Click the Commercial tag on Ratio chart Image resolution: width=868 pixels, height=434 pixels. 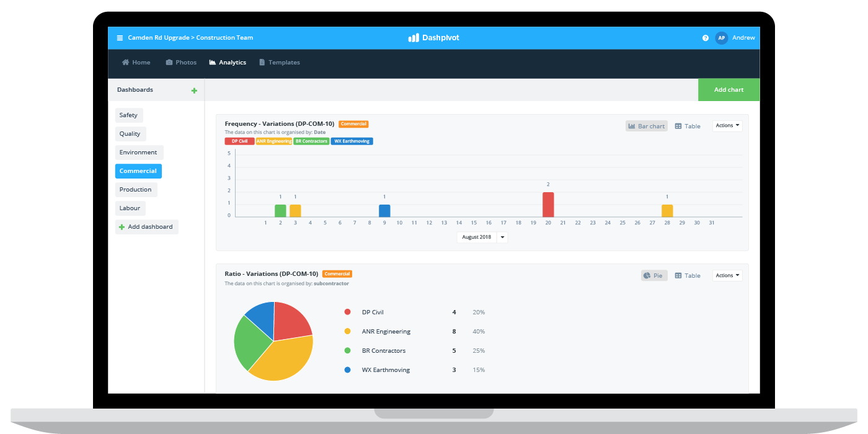(x=337, y=274)
